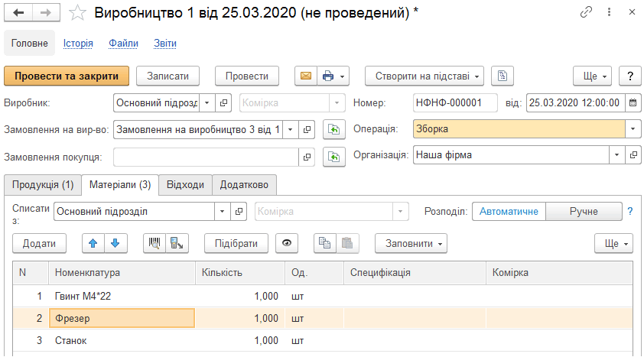Viewport: 644px width, 357px height.
Task: Click the Номер field НФНФ-000001
Action: tap(455, 103)
